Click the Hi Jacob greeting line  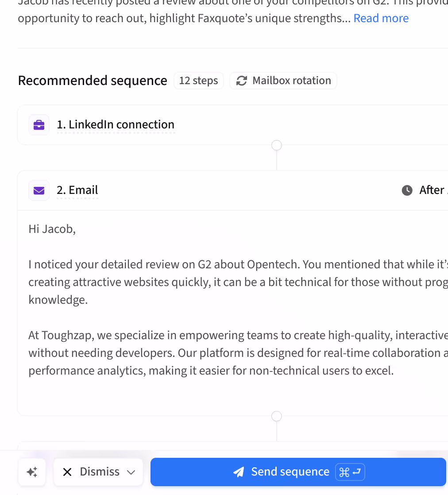click(52, 229)
